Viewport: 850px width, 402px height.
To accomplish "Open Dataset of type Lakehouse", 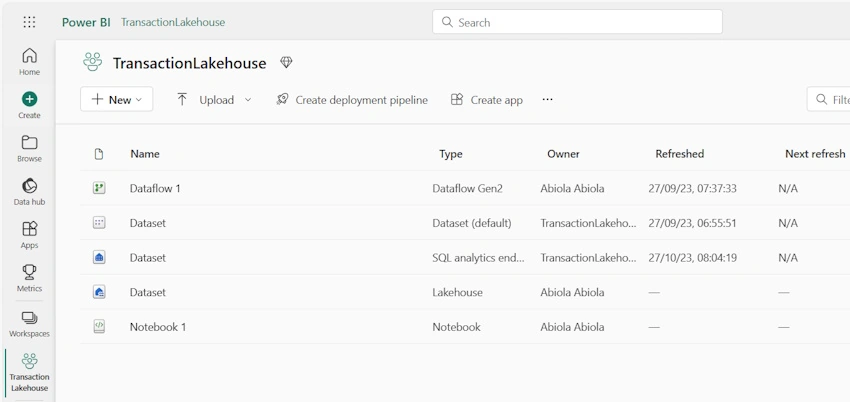I will pos(147,292).
